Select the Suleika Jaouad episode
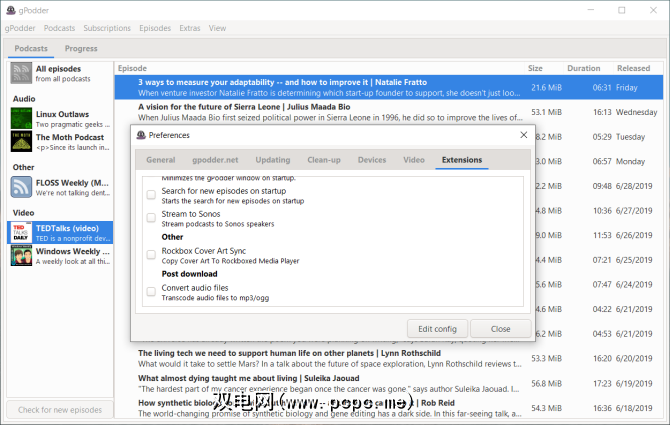Viewport: 670px width, 425px height. click(388, 384)
